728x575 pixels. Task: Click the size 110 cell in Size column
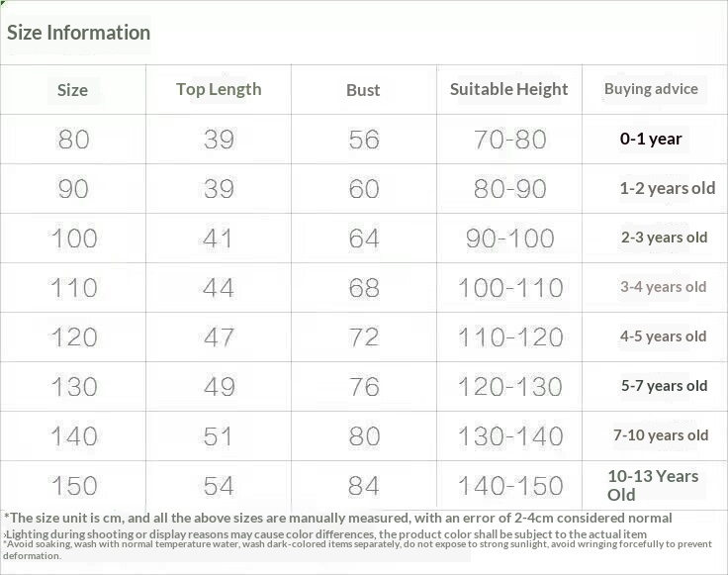pos(74,288)
